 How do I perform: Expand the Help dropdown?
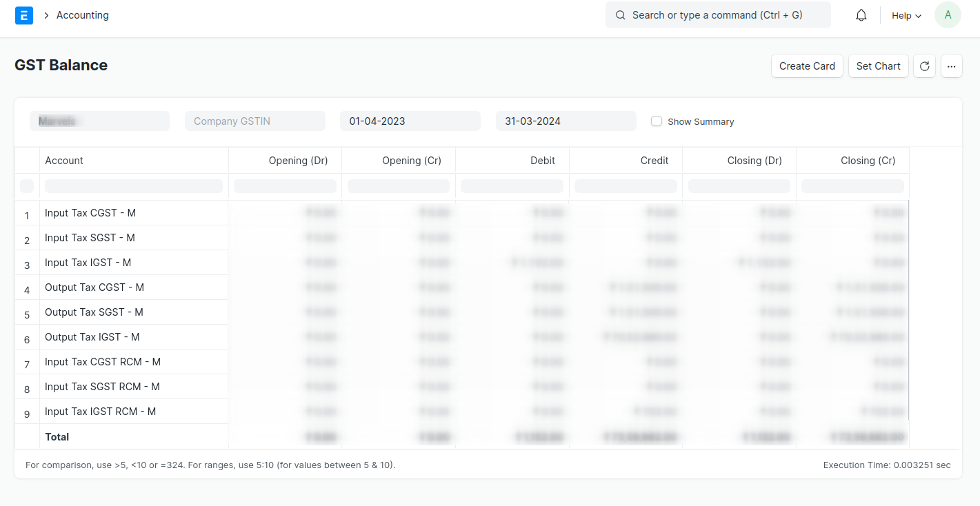click(906, 15)
